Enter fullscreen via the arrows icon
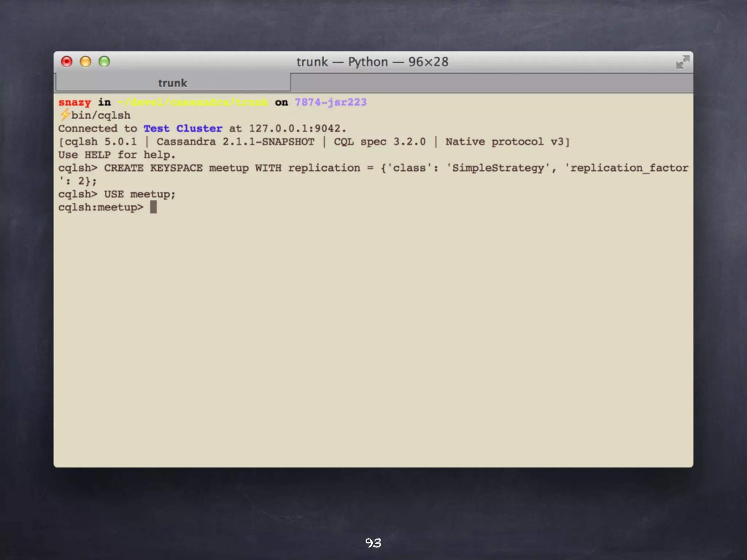Image resolution: width=747 pixels, height=560 pixels. tap(682, 62)
